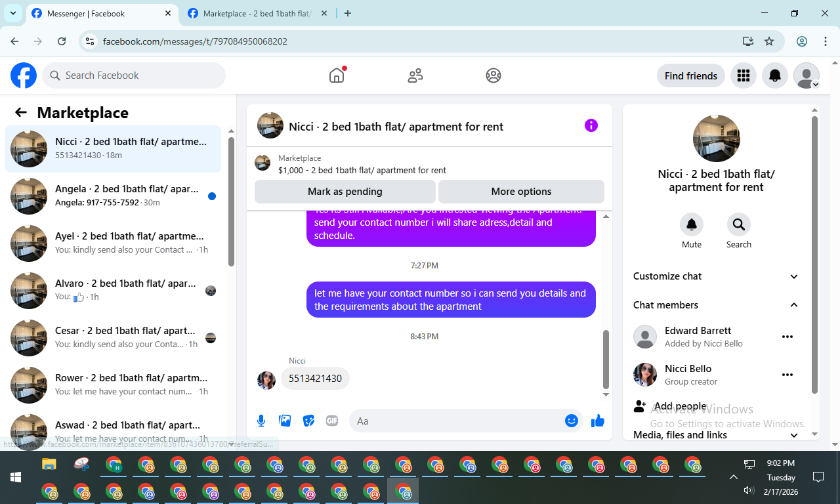The height and width of the screenshot is (504, 840).
Task: Switch to the Marketplace browser tab
Action: 258,13
